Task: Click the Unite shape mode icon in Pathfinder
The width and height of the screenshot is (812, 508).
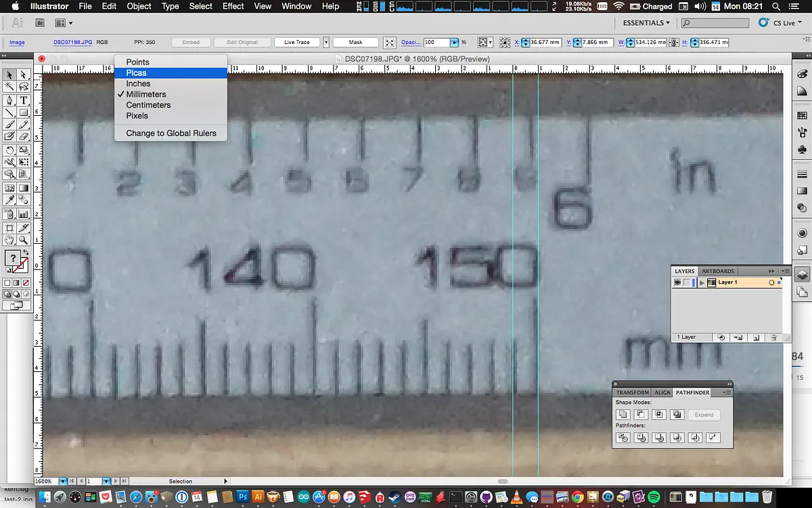Action: coord(623,415)
